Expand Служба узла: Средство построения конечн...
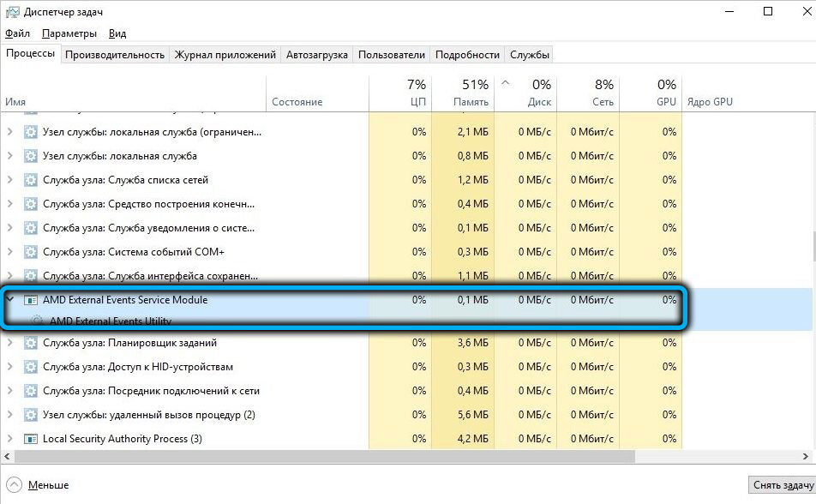Screen dimensions: 816x504 (10, 204)
